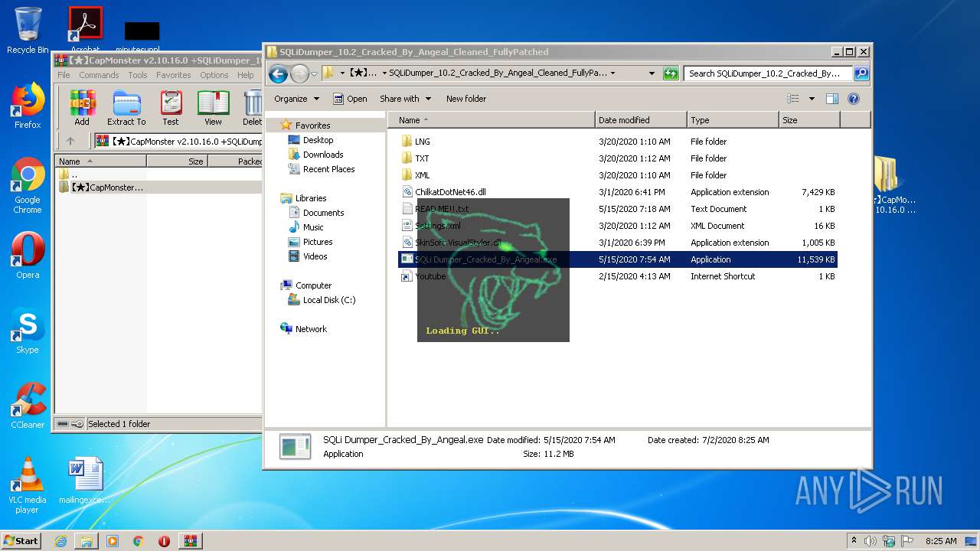Viewport: 980px width, 551px height.
Task: Open CCleaner desktop shortcut
Action: [x=28, y=406]
